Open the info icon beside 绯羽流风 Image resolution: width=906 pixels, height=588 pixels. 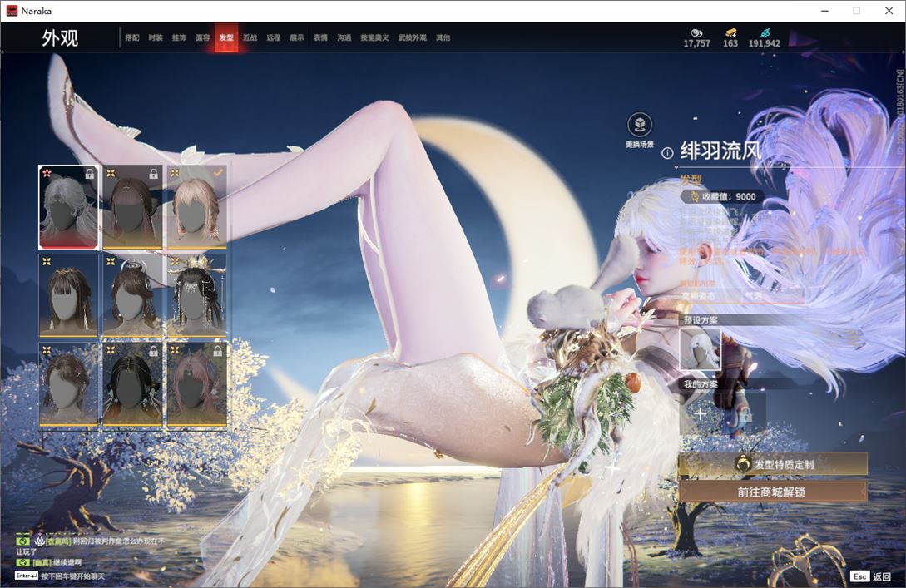pyautogui.click(x=666, y=153)
